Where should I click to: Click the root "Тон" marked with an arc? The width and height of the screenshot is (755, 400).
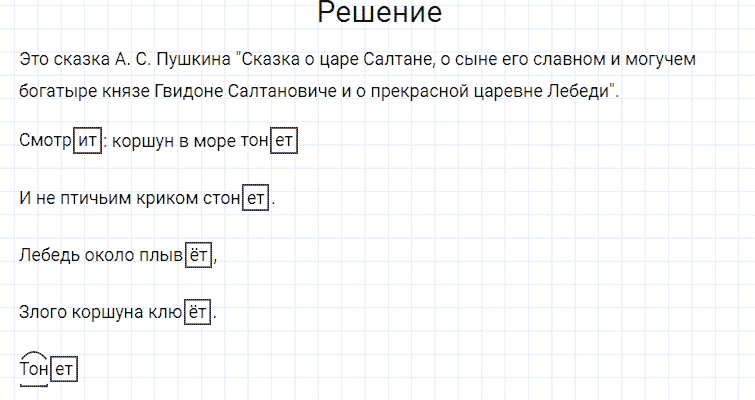34,370
